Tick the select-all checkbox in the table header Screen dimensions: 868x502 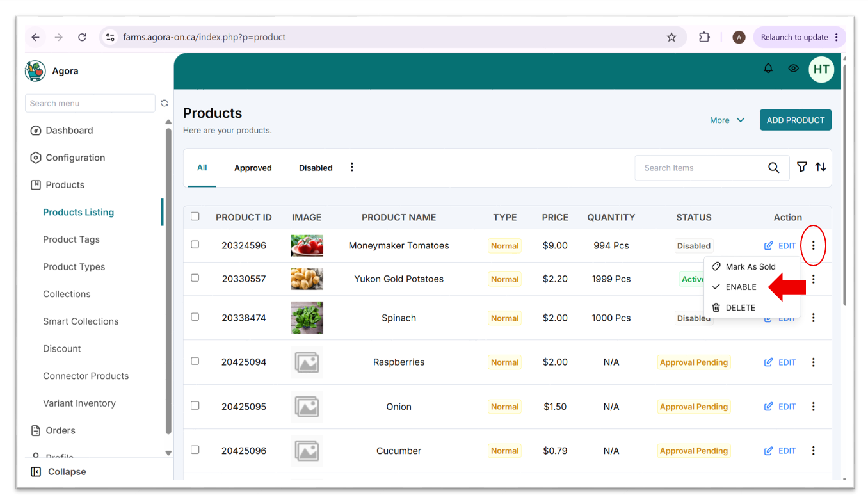point(195,216)
